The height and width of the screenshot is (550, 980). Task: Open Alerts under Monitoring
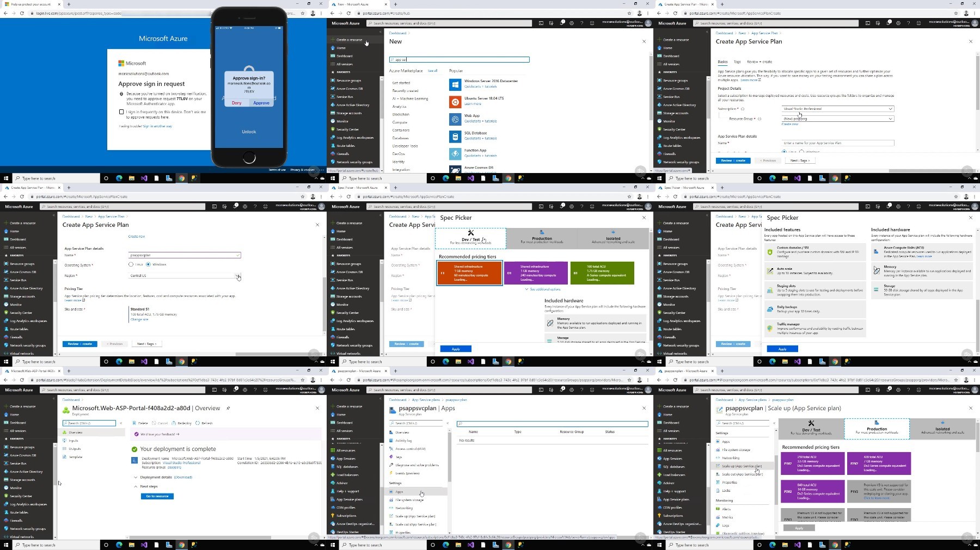pos(726,509)
